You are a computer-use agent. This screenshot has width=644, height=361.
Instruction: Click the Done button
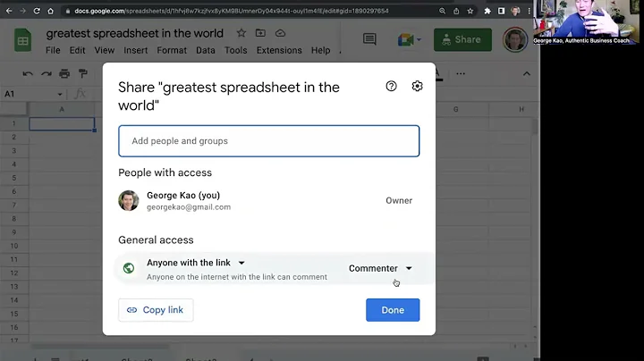point(393,310)
